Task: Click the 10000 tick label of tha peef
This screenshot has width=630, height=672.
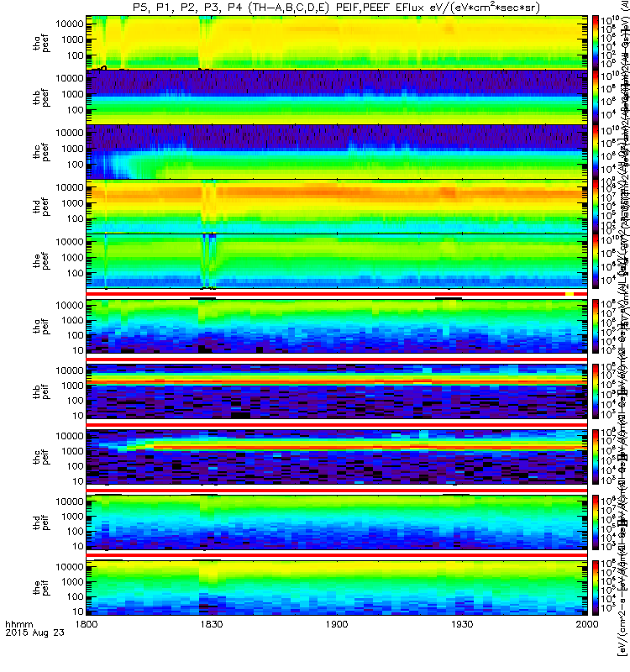Action: pos(70,24)
